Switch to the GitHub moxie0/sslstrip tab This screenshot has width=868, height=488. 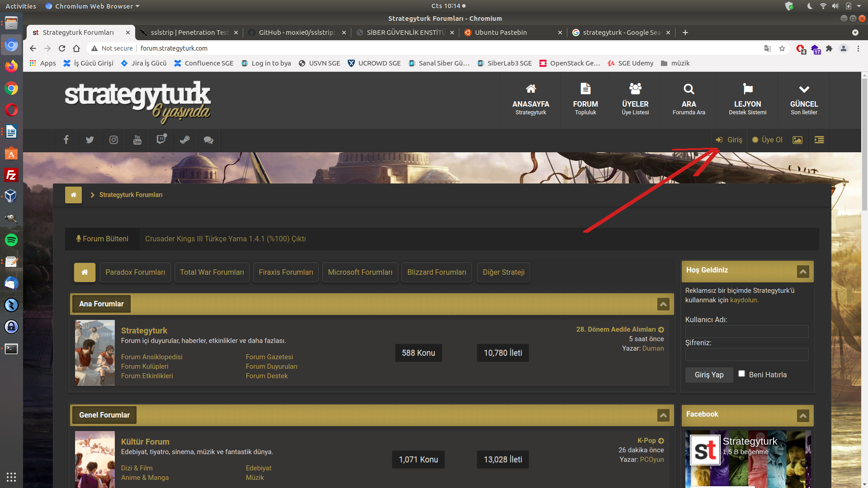tap(297, 33)
